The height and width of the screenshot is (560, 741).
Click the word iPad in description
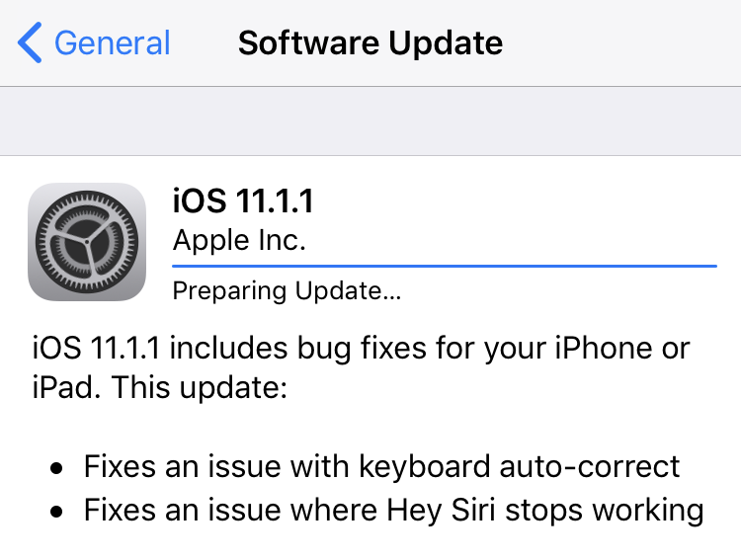(63, 387)
